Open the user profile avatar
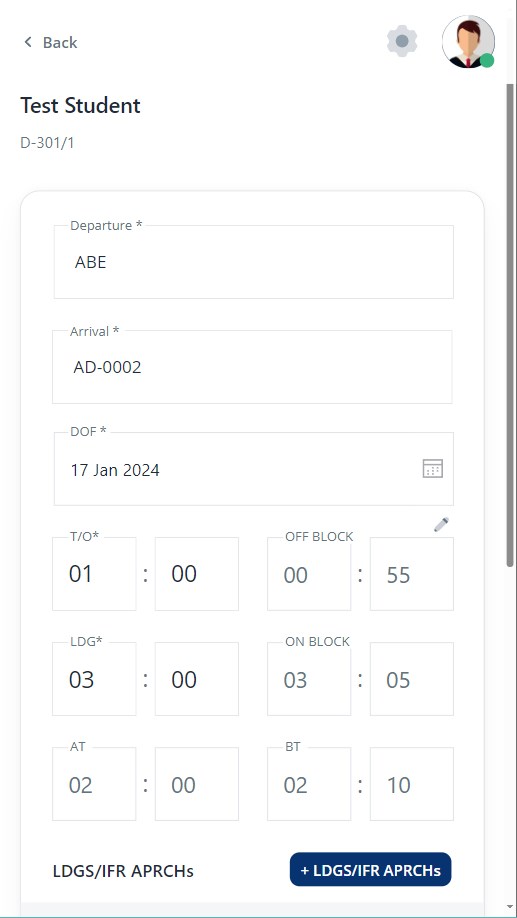 pos(468,42)
